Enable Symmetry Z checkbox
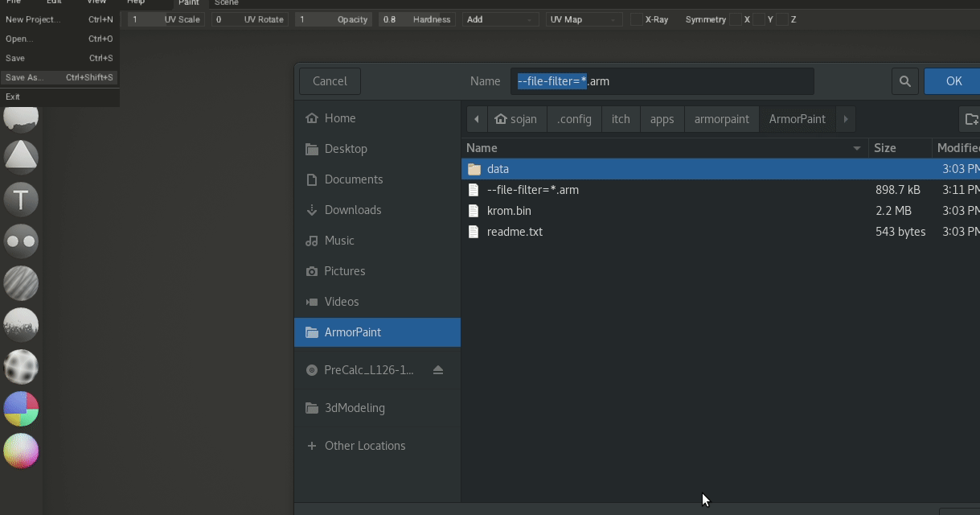The image size is (980, 515). tap(781, 19)
